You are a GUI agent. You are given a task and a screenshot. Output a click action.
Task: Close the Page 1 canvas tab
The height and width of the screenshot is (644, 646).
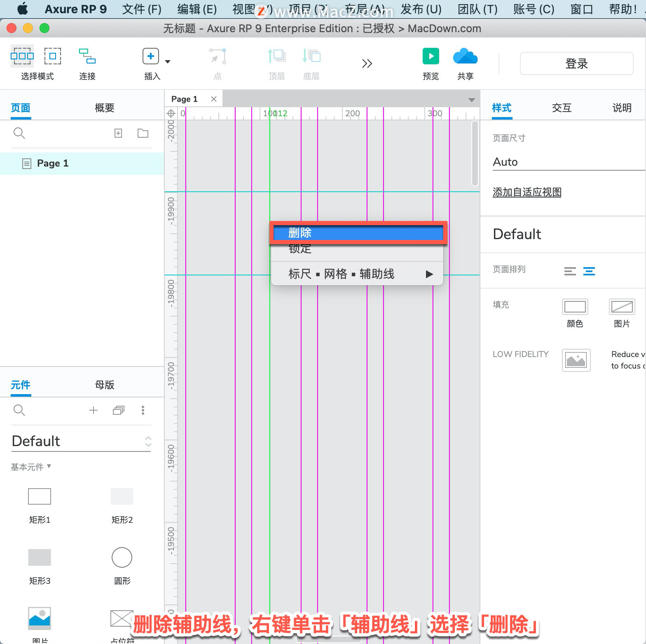pyautogui.click(x=214, y=99)
